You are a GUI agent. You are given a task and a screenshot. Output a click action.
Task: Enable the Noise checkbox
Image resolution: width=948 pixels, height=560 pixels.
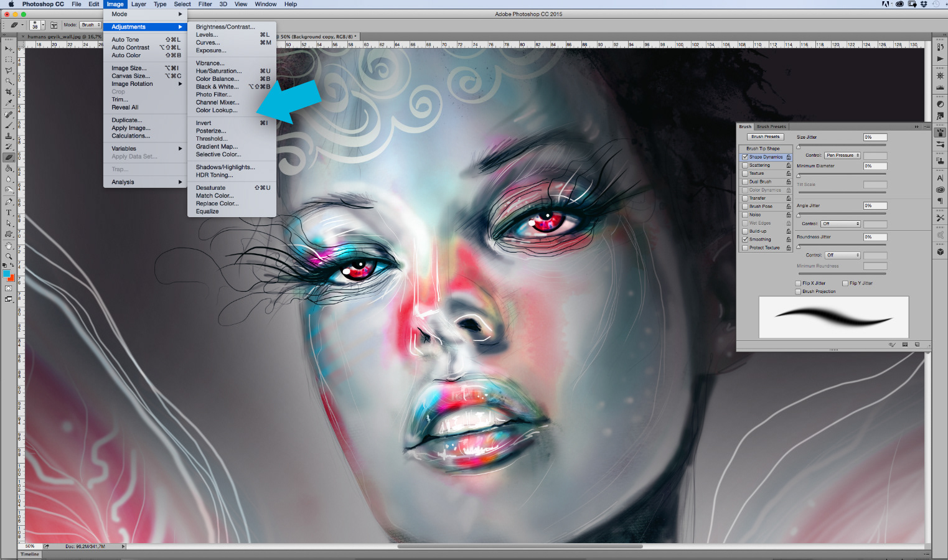pos(744,215)
